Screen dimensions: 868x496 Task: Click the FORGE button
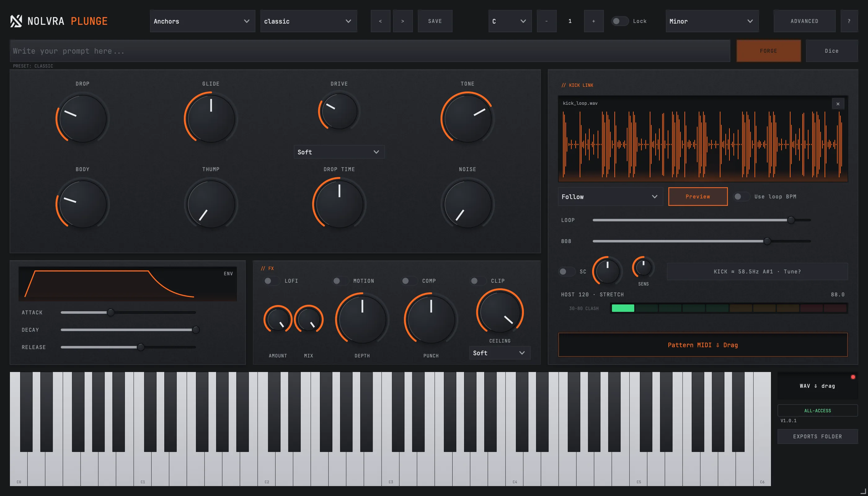pyautogui.click(x=768, y=51)
